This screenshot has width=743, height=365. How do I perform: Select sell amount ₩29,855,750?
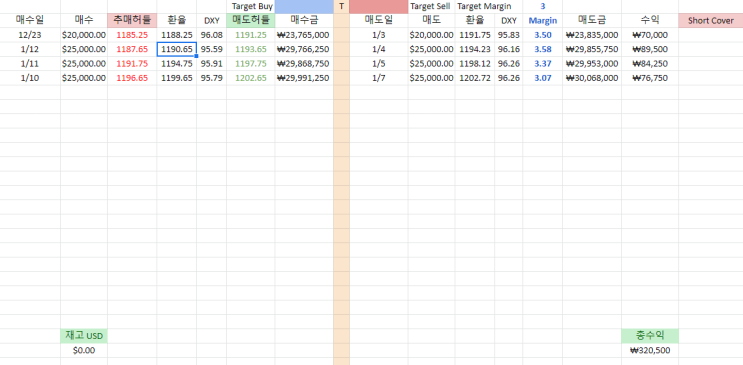(x=592, y=49)
